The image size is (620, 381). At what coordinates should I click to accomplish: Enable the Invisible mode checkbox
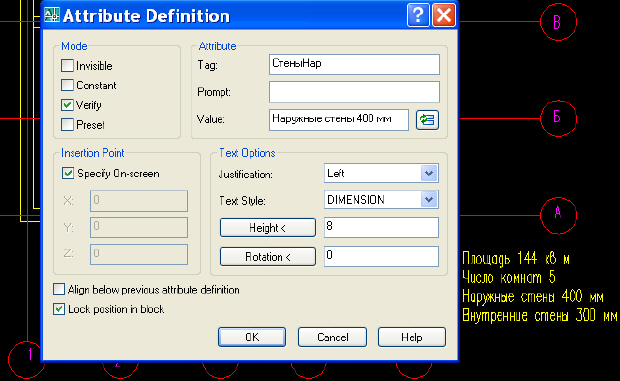pos(67,66)
